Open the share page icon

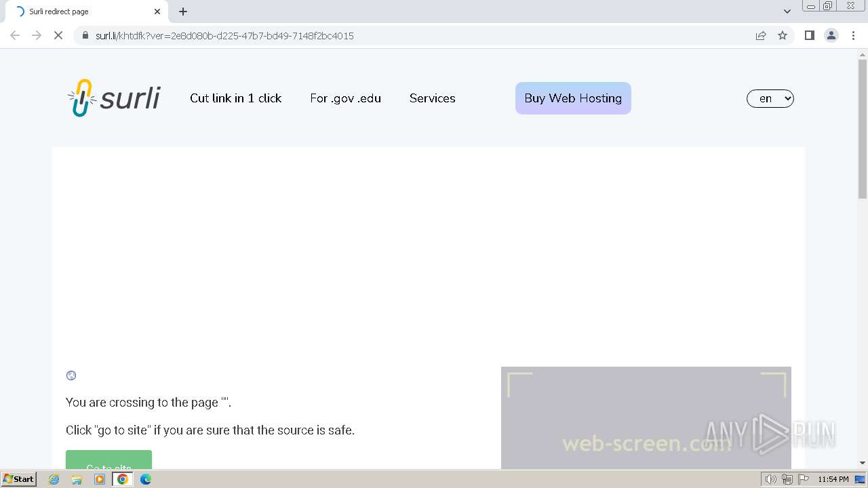pyautogui.click(x=761, y=35)
